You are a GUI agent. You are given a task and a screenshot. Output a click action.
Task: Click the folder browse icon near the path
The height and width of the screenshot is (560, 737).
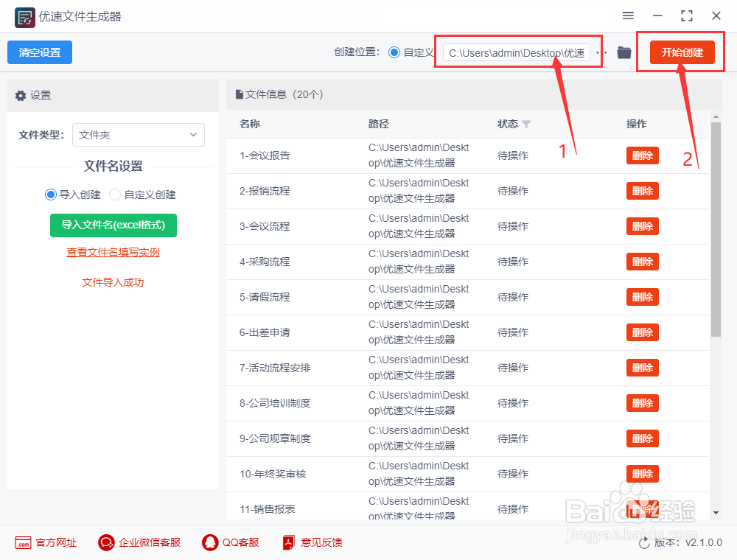point(624,52)
